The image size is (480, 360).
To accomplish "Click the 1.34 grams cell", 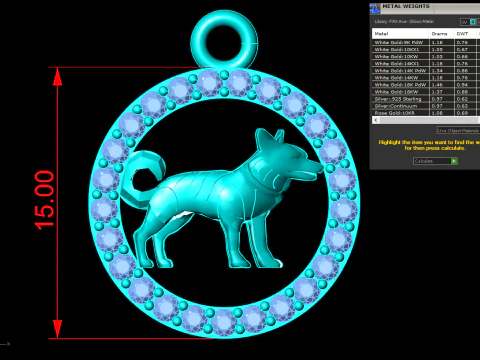I will 441,71.
